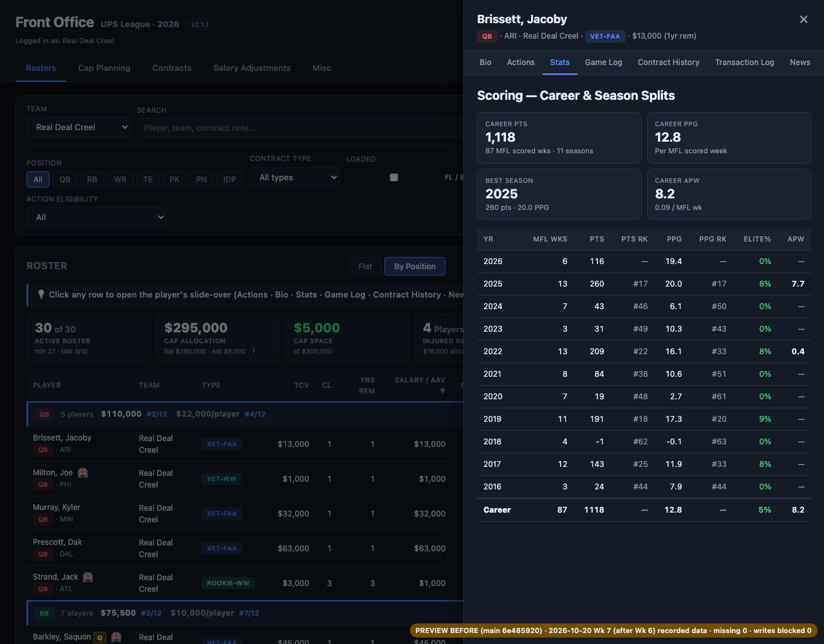Switch roster view to Flat
The image size is (824, 644).
[x=365, y=267]
